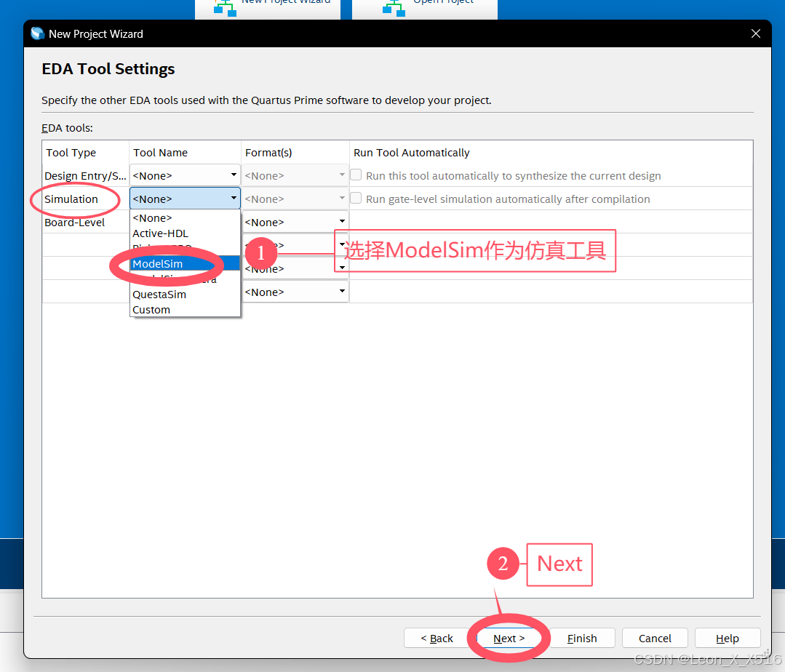
Task: Select Active-HDL from the tool list
Action: point(185,233)
